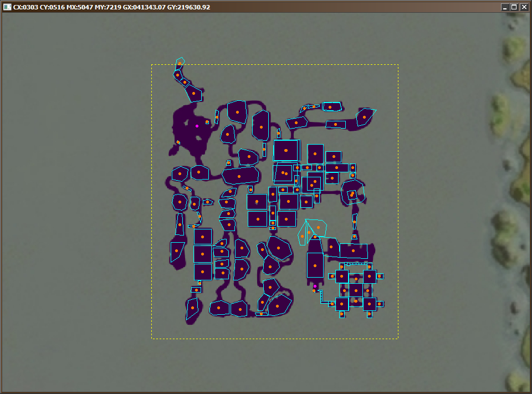Click the CX:0303 readout in the title bar

[26, 7]
